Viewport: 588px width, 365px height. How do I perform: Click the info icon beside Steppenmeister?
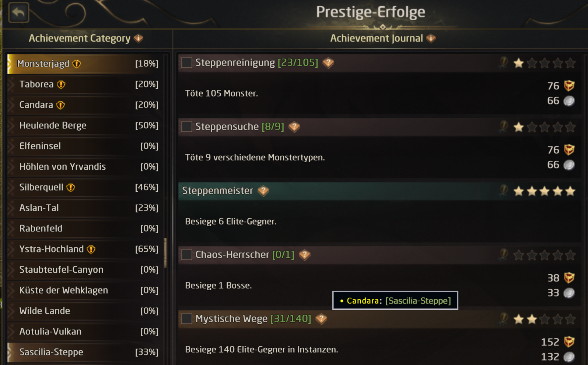click(x=263, y=191)
